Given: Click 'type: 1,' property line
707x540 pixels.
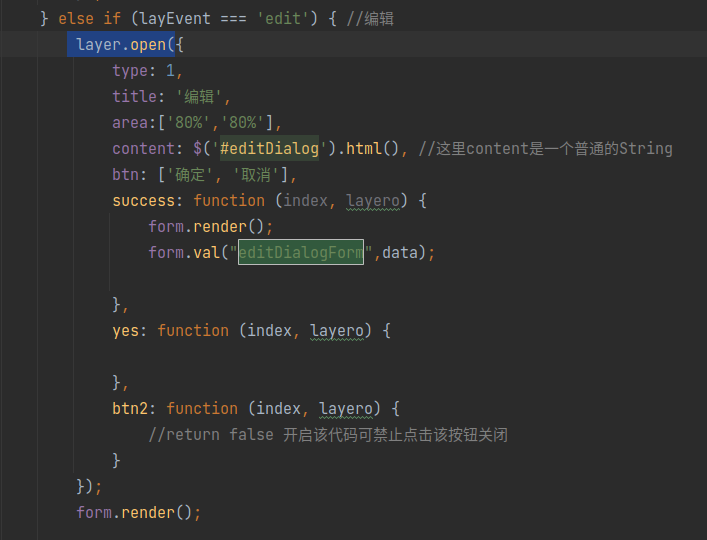Looking at the screenshot, I should (x=147, y=71).
